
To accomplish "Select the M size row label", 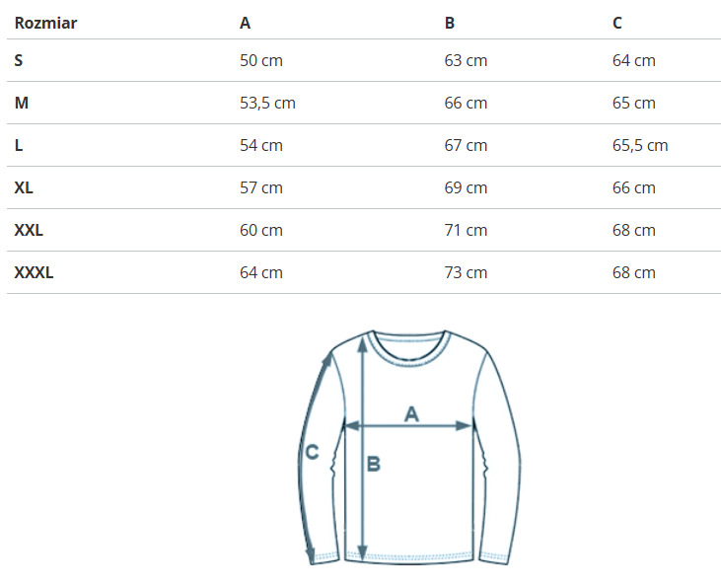I will [21, 103].
